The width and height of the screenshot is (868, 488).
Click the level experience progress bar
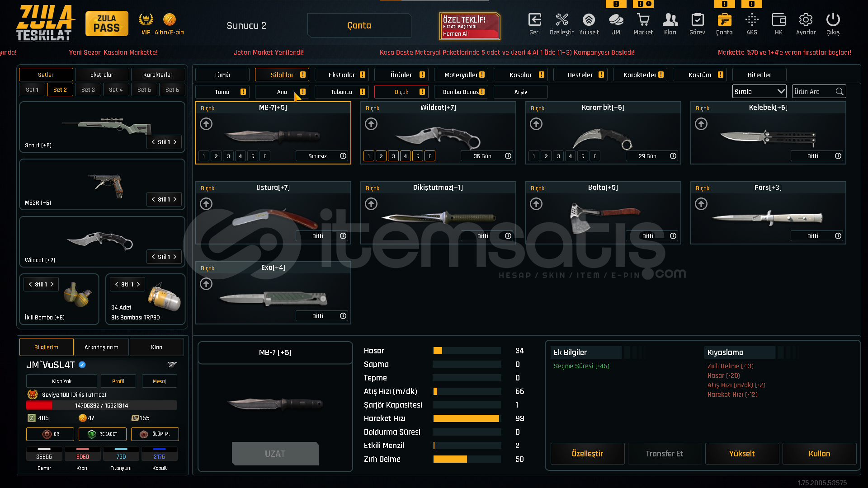(x=101, y=405)
